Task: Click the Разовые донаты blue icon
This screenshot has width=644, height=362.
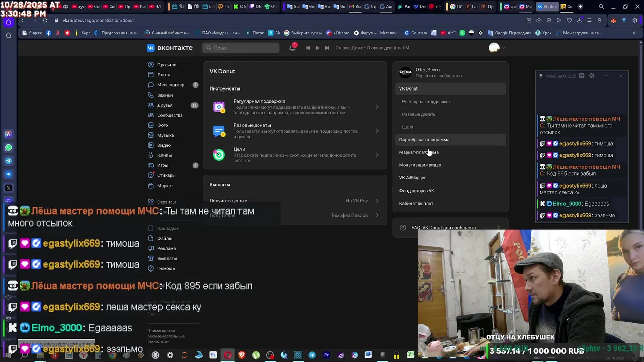Action: (219, 131)
